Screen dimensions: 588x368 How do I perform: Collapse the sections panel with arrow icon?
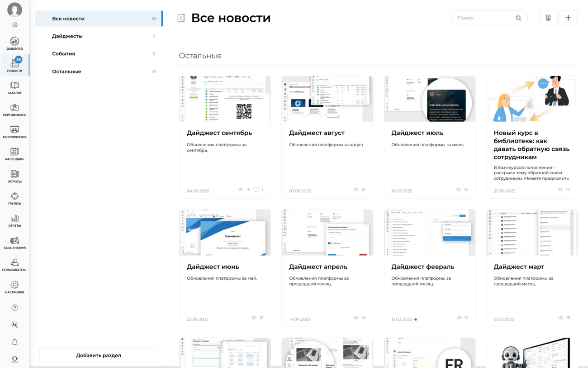(x=181, y=18)
